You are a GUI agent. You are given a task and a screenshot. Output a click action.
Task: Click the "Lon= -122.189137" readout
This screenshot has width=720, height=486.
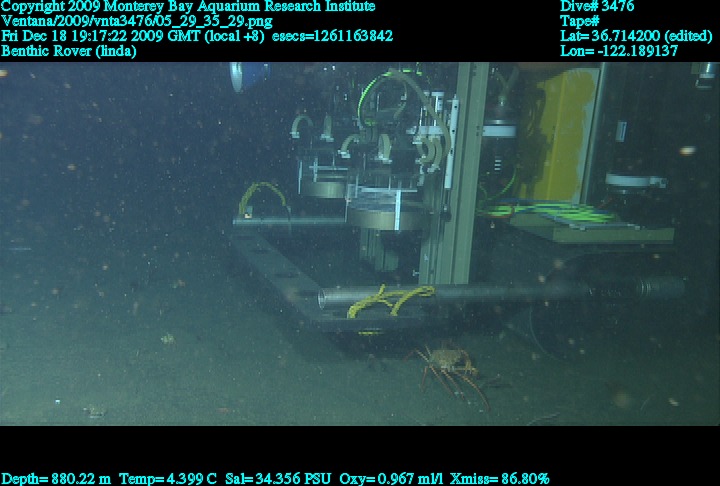pos(619,51)
